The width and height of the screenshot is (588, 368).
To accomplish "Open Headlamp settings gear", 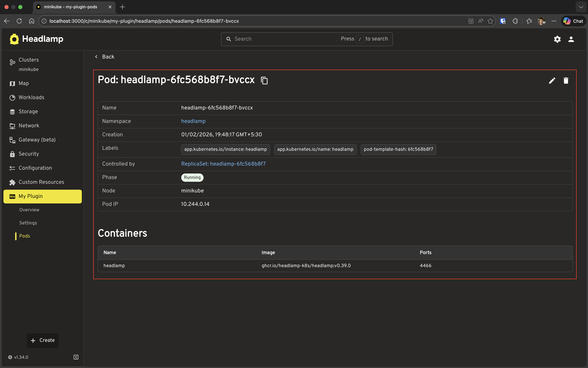I will click(557, 39).
